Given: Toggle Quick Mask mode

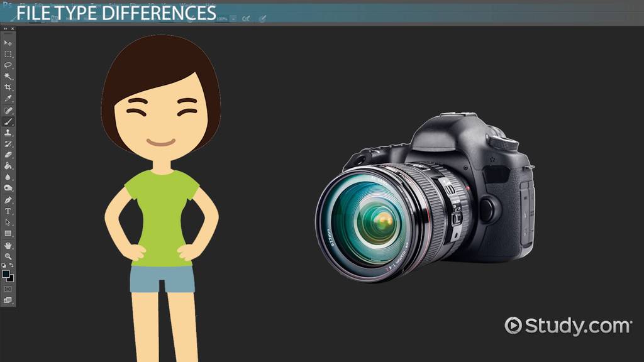Looking at the screenshot, I should pos(8,289).
